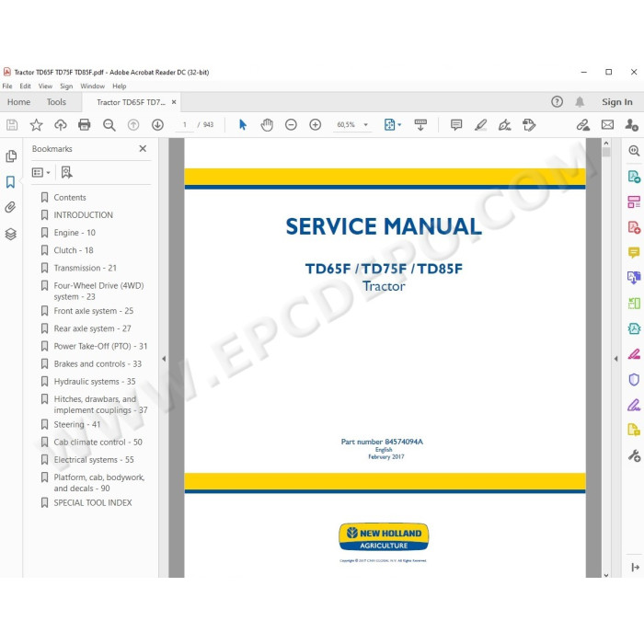The height and width of the screenshot is (644, 644).
Task: Open the View menu
Action: (45, 86)
